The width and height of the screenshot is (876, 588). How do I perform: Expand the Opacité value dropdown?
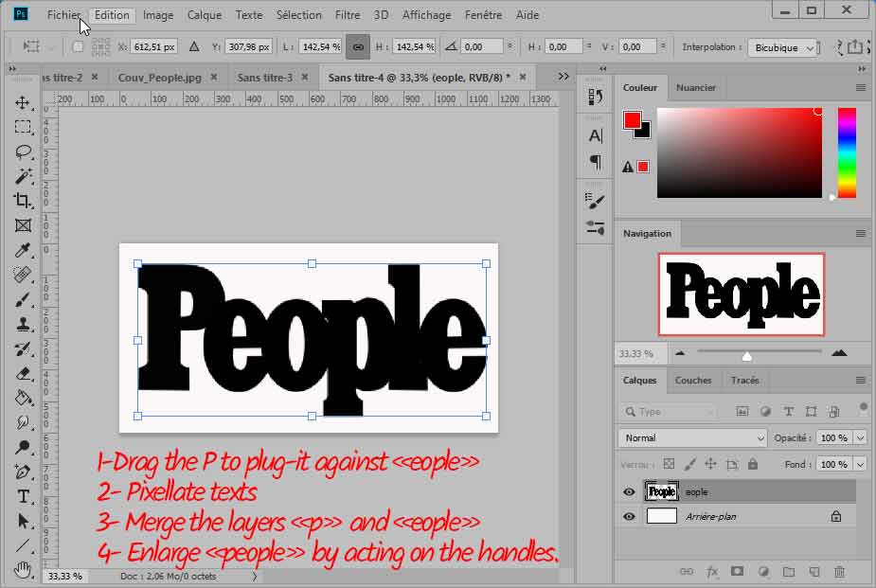coord(860,437)
